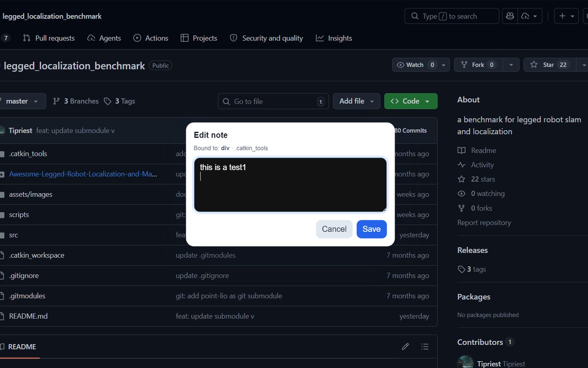Click the magnifier icon in the header search
The height and width of the screenshot is (368, 588).
(x=415, y=16)
